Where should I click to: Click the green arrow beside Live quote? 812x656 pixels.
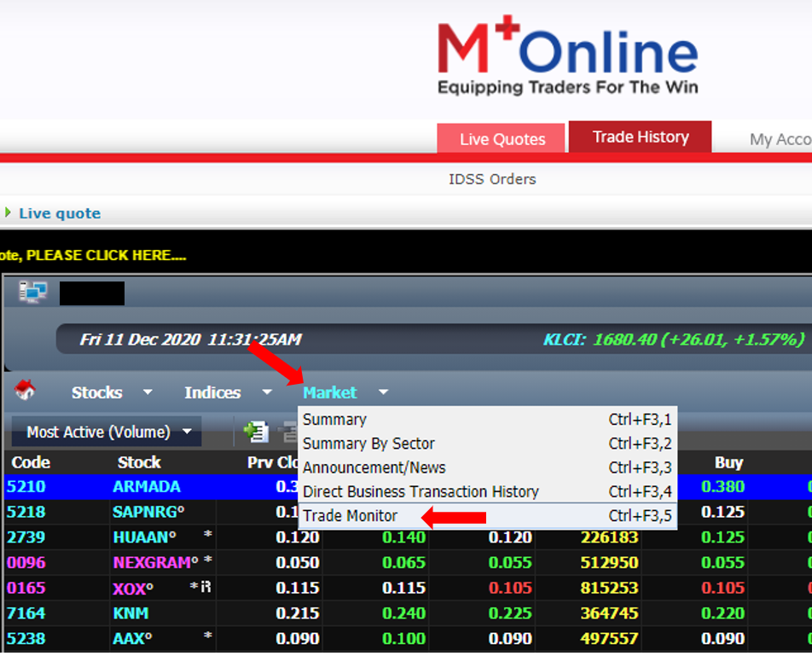(7, 213)
